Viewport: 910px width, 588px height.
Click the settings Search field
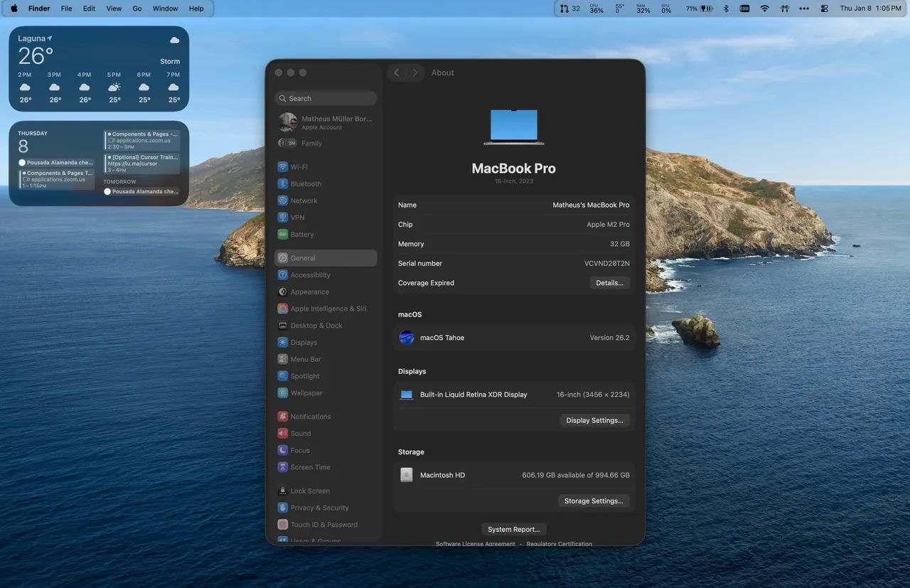326,99
